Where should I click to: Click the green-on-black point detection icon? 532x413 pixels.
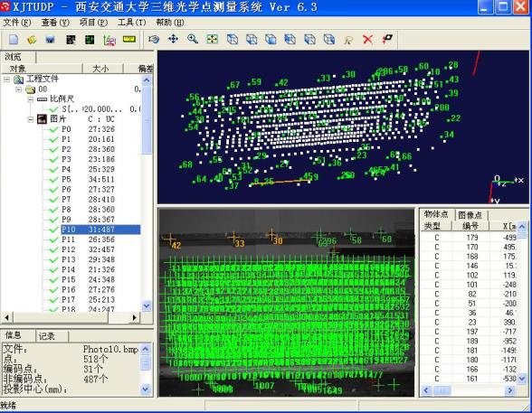click(x=90, y=40)
